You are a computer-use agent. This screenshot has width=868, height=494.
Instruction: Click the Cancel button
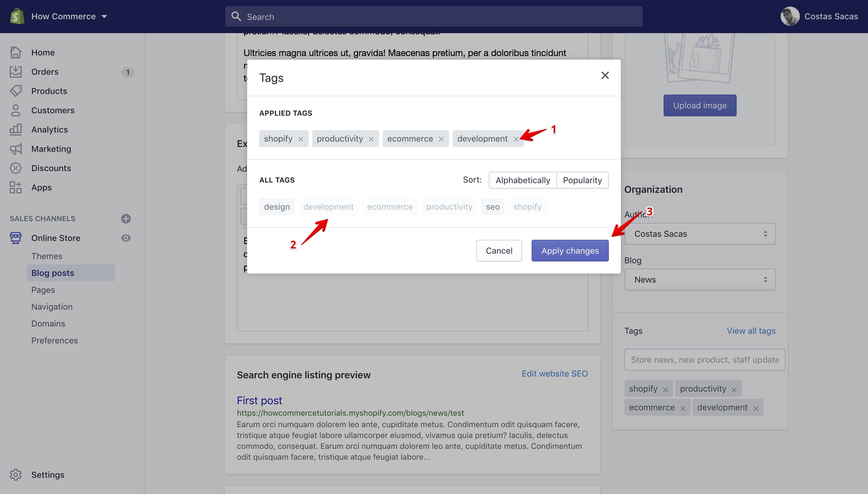tap(499, 251)
